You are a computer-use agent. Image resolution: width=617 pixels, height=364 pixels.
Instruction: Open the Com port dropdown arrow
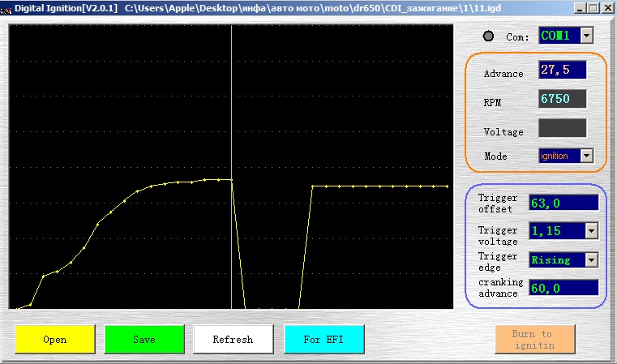[586, 36]
